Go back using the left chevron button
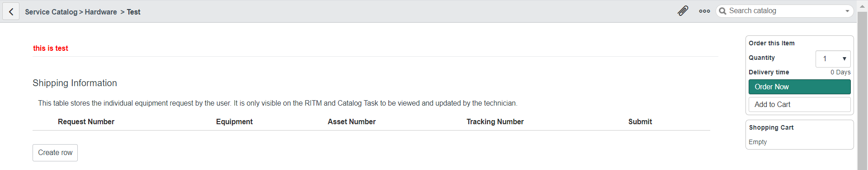This screenshot has height=170, width=868. [11, 11]
